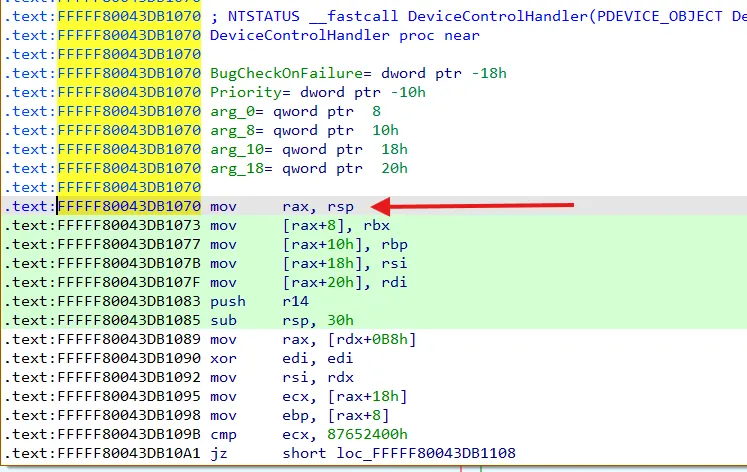Click address FFFFF80043DB1089 in the listing
This screenshot has height=472, width=747.
click(x=129, y=339)
